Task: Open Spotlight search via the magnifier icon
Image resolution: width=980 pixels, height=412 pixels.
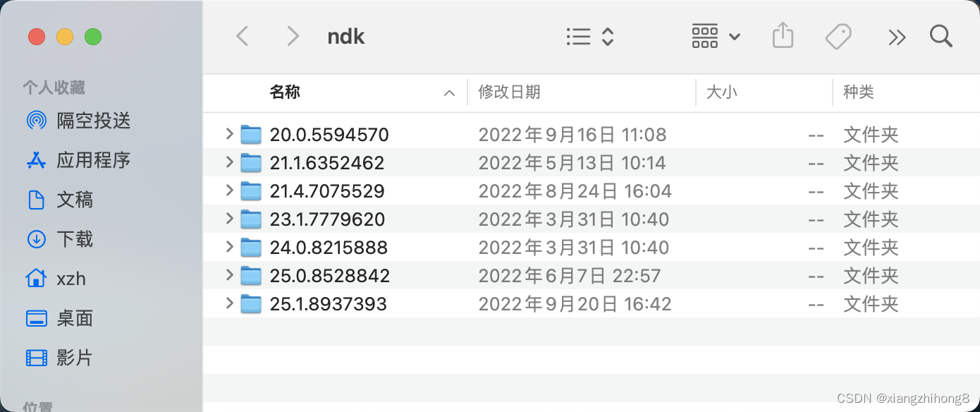Action: [x=941, y=36]
